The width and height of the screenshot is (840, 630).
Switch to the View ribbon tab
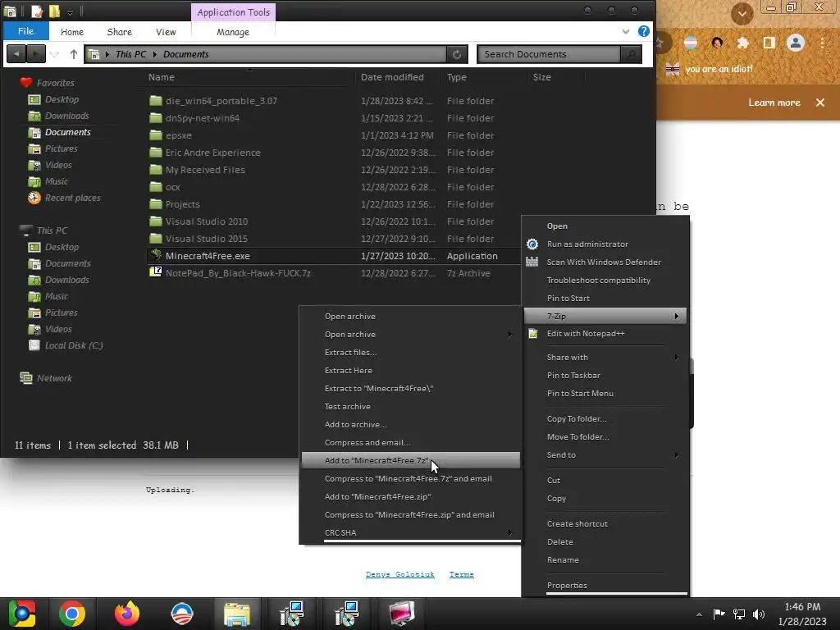click(x=166, y=32)
